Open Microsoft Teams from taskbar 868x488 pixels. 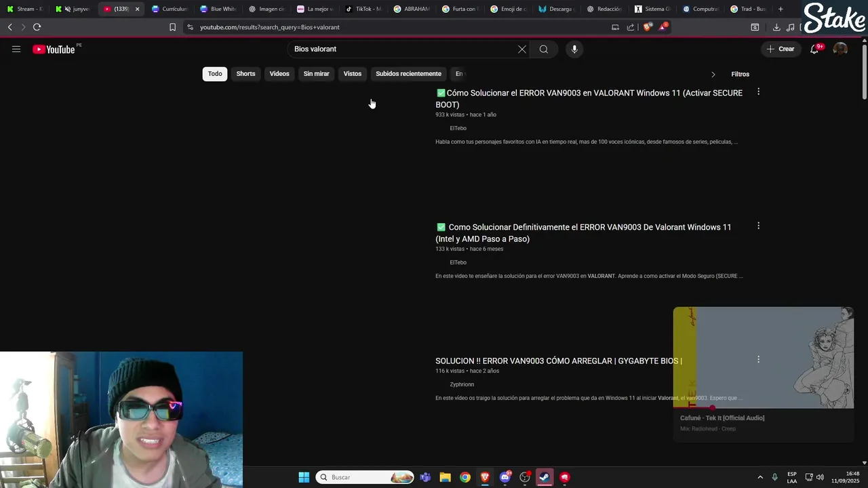point(425,477)
